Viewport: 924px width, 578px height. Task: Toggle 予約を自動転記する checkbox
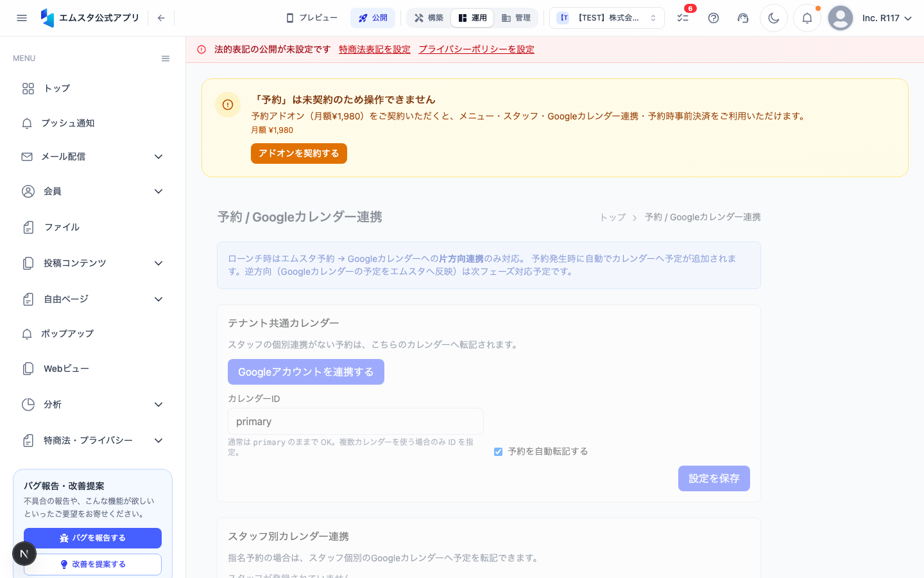point(498,451)
